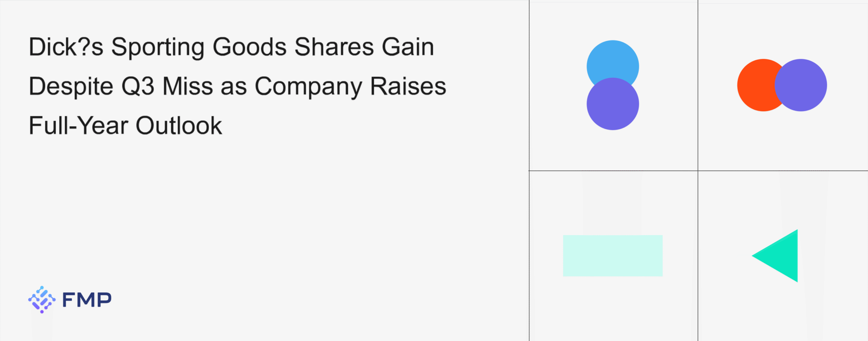Click the orange circle shape
The width and height of the screenshot is (868, 341).
coord(754,85)
